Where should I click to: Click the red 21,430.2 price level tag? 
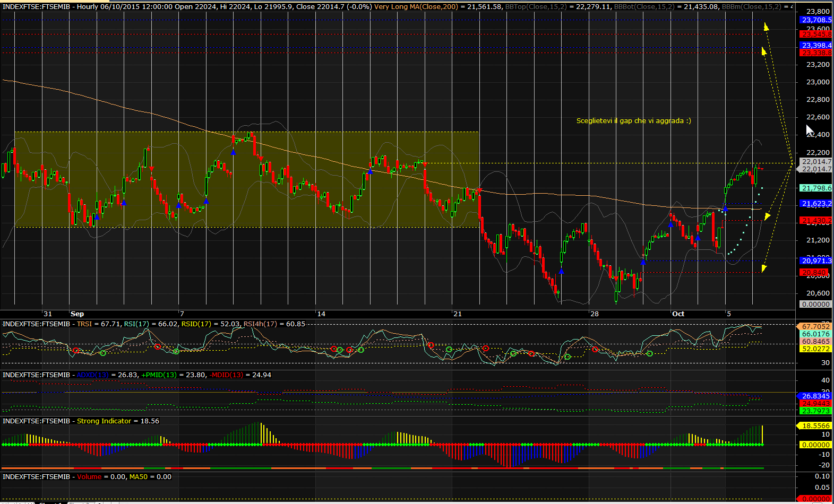[x=815, y=220]
